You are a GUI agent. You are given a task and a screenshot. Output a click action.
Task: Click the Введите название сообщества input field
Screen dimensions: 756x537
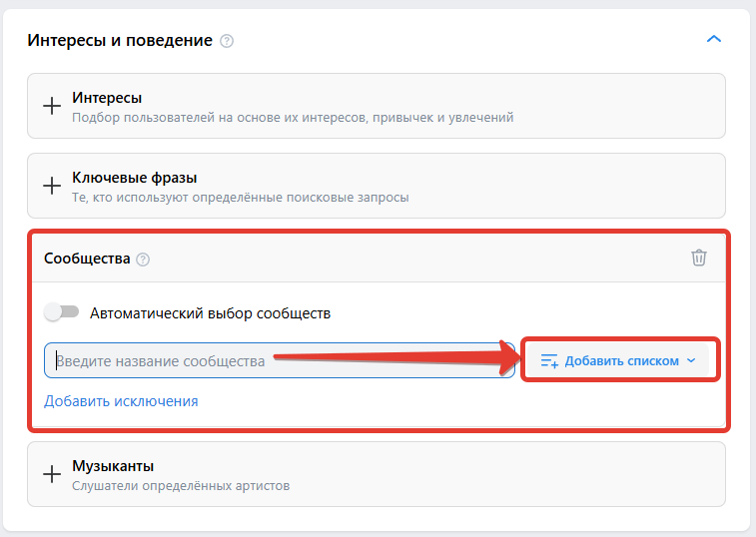pos(280,360)
